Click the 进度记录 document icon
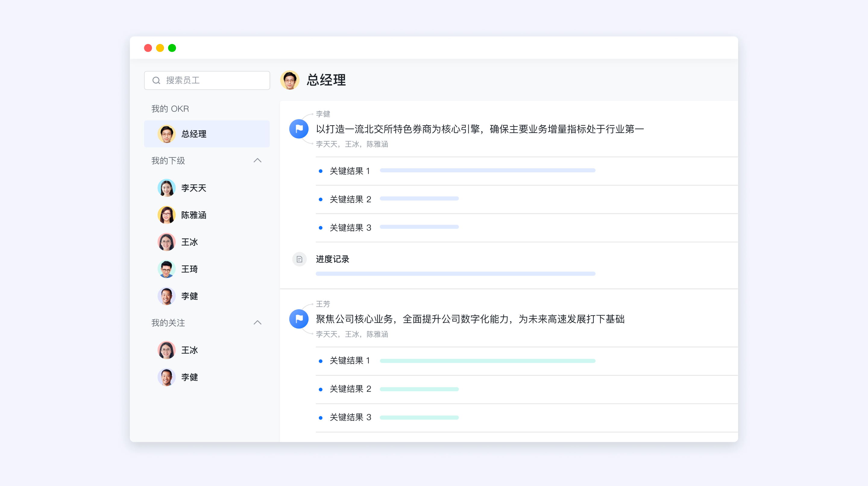Screen dimensions: 868x486 click(x=299, y=259)
